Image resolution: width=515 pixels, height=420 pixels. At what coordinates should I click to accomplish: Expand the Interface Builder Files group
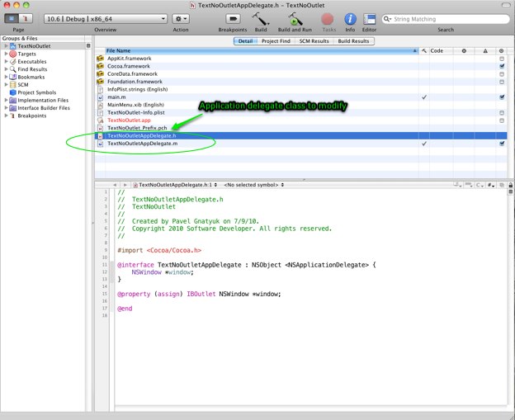pyautogui.click(x=6, y=108)
